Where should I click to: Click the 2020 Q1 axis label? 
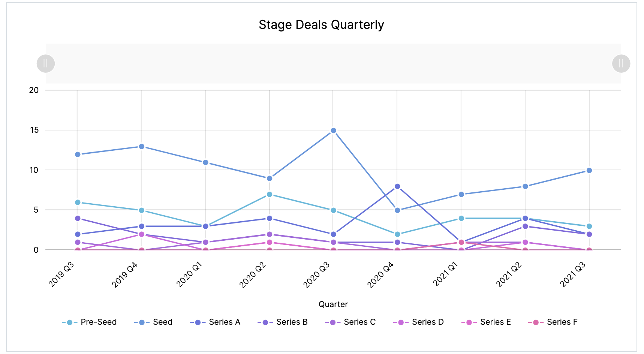tap(189, 275)
